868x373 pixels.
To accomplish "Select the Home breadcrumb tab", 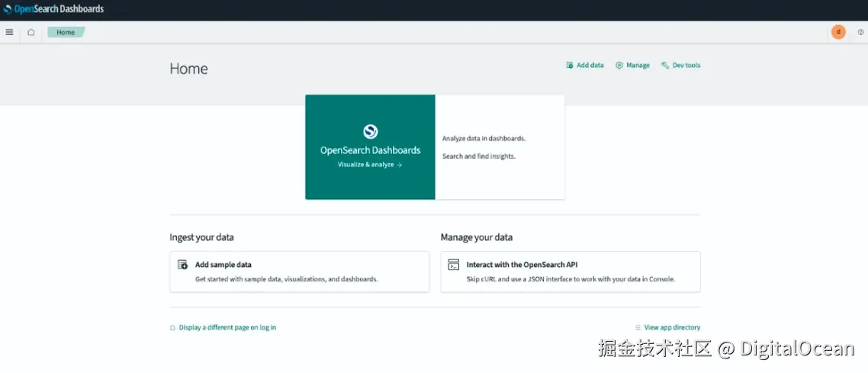I will click(66, 32).
